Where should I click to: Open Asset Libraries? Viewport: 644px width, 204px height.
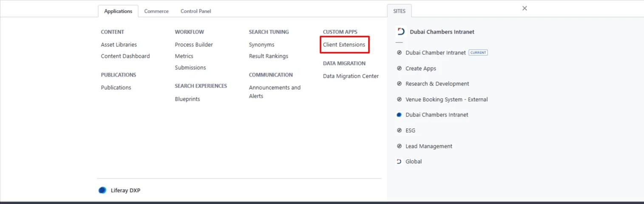coord(119,45)
